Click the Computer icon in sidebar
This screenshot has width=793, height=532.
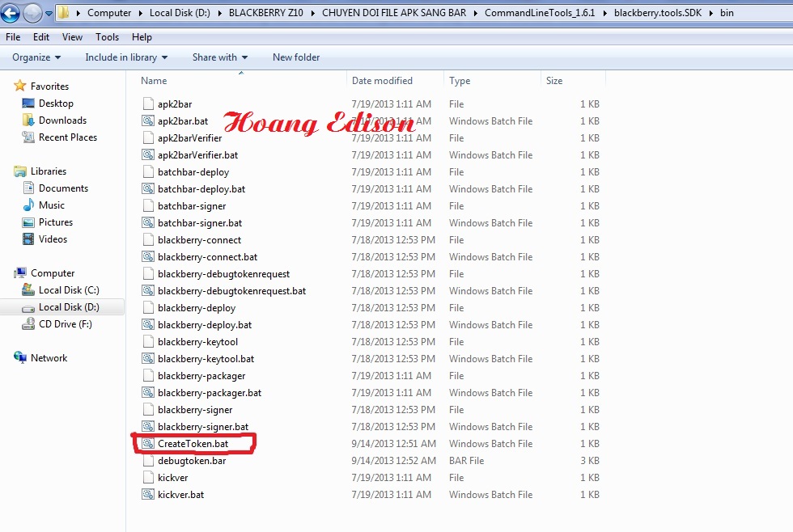point(20,272)
